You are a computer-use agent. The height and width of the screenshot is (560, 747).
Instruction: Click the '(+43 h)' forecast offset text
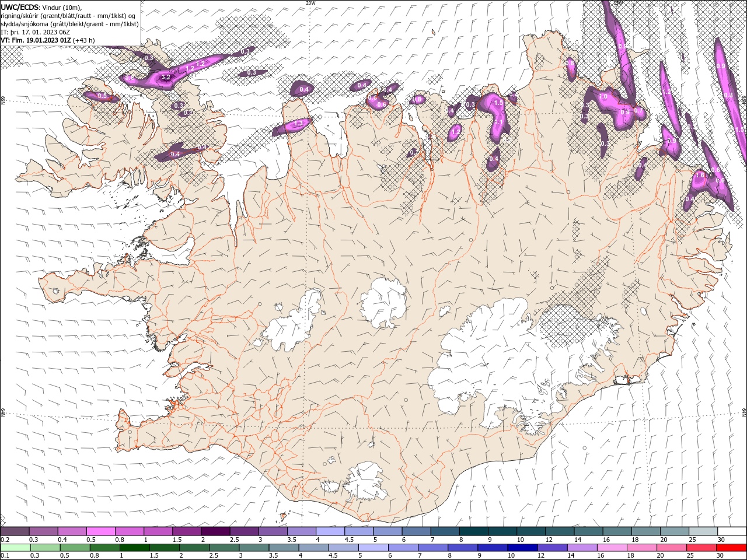(x=84, y=40)
